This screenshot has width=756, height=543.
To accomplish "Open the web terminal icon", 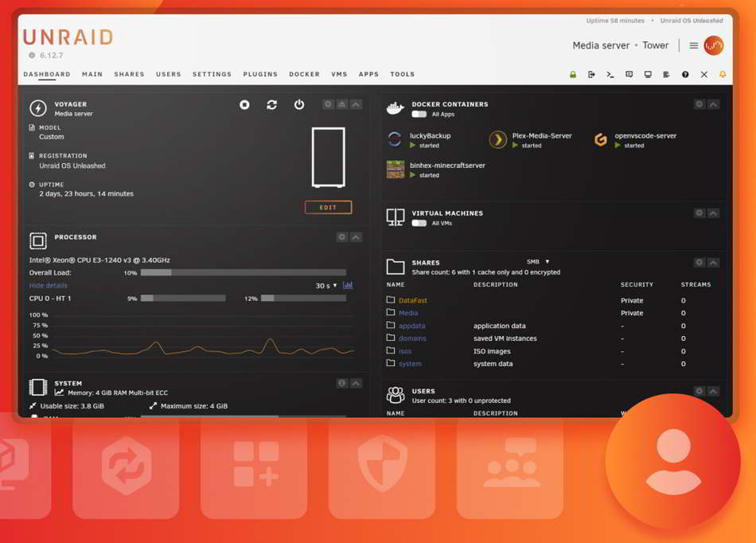I will [610, 74].
